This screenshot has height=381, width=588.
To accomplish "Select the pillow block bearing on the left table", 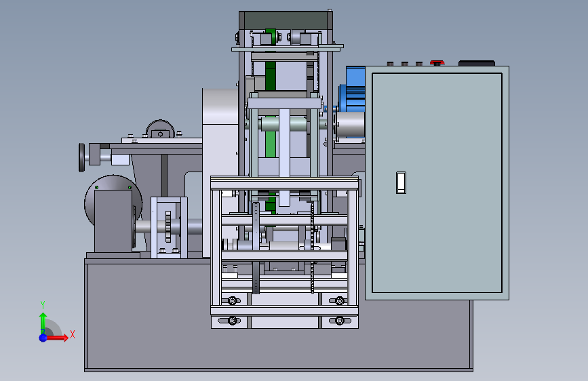I will point(160,129).
